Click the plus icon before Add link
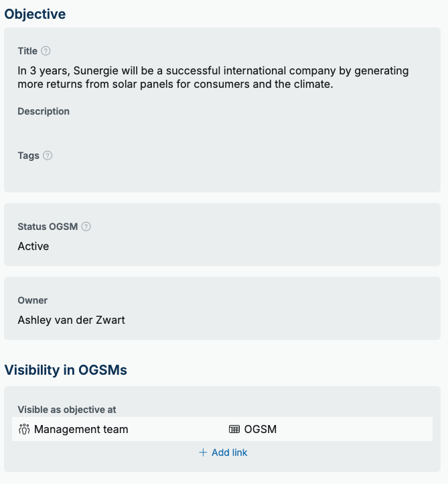This screenshot has height=484, width=448. (203, 452)
